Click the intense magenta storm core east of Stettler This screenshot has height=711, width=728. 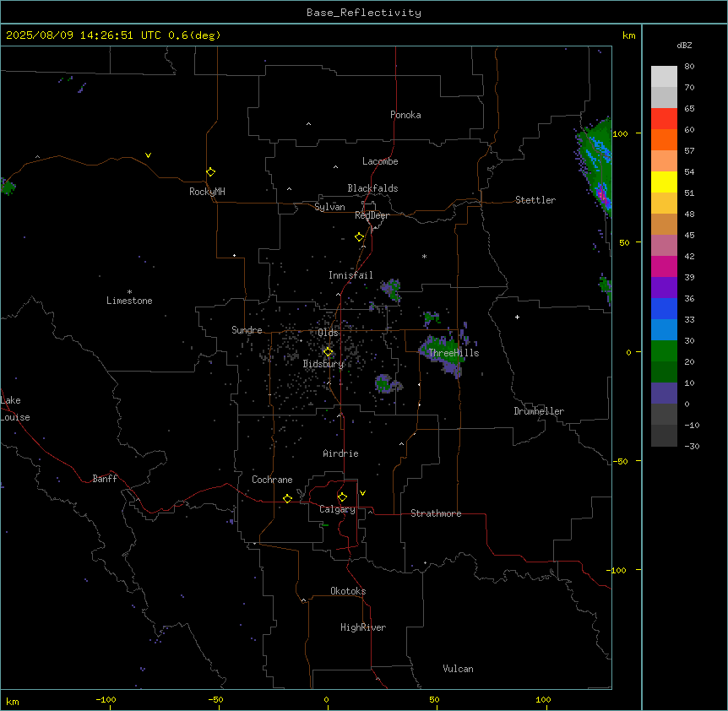[601, 194]
